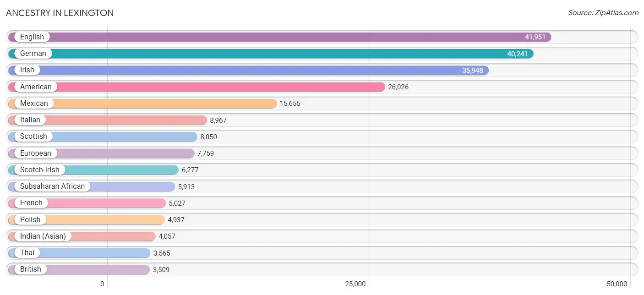Click the French ancestry bar
644x295 pixels.
click(87, 203)
